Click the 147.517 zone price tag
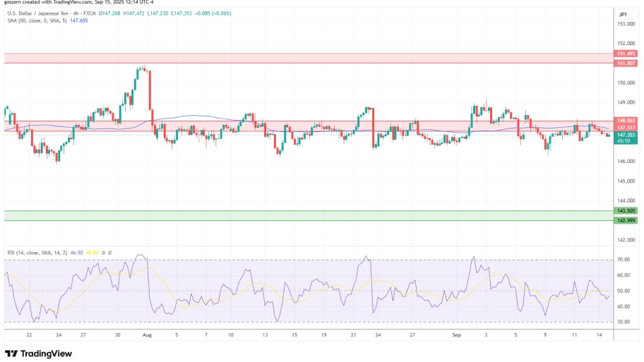Screen dimensions: 644x362 coord(626,128)
